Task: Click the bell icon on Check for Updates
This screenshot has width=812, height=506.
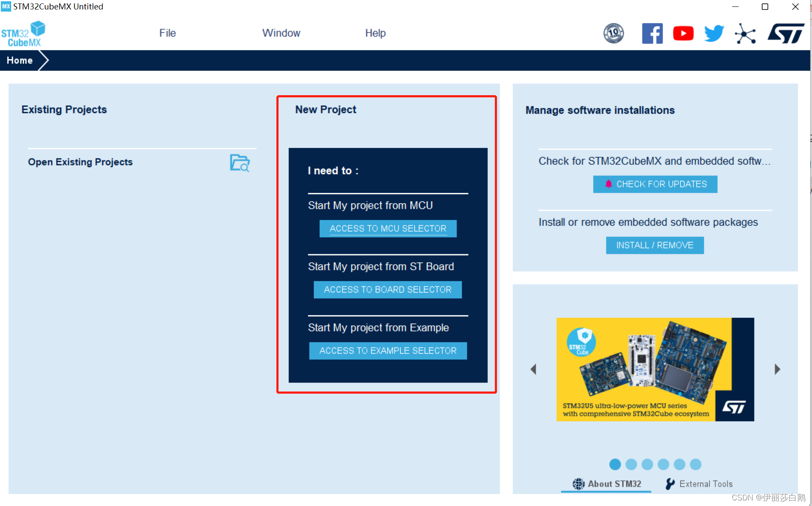Action: click(x=609, y=184)
